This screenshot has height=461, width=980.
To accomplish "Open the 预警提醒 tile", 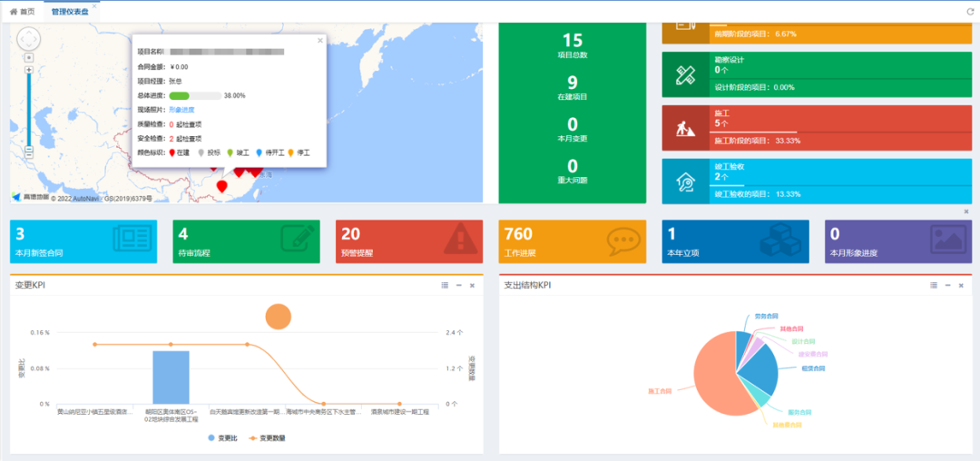I will click(x=409, y=241).
